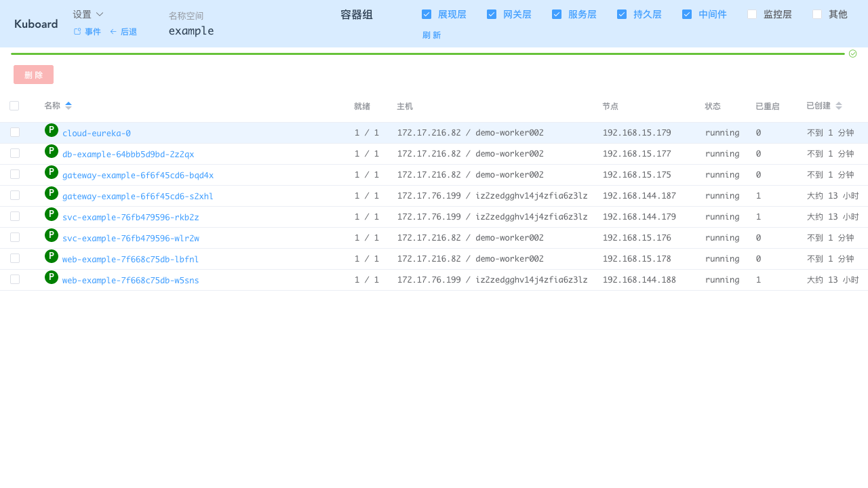
Task: Open the gateway-example-6f6f45cd6-bqd4x pod link
Action: (138, 176)
